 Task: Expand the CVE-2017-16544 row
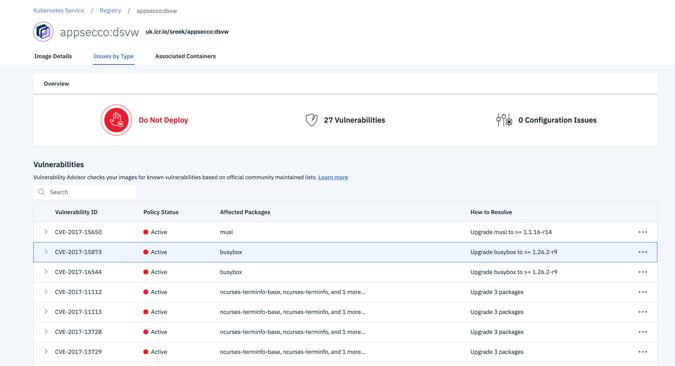click(x=46, y=272)
